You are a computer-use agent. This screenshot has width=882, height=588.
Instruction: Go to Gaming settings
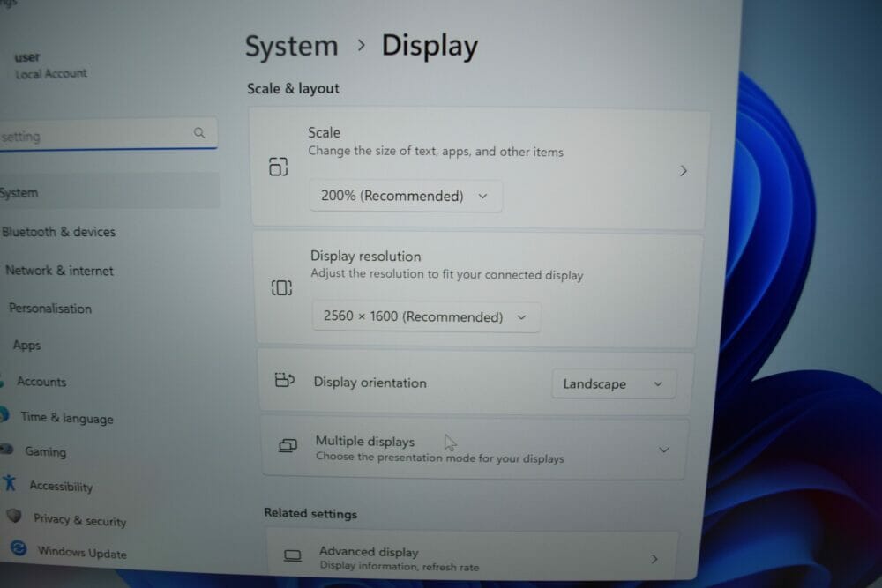(45, 451)
